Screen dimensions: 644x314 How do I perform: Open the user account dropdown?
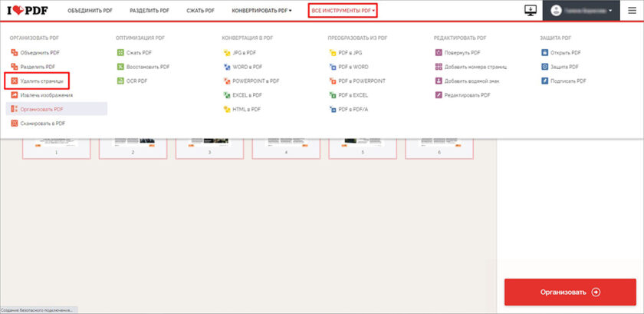(581, 11)
